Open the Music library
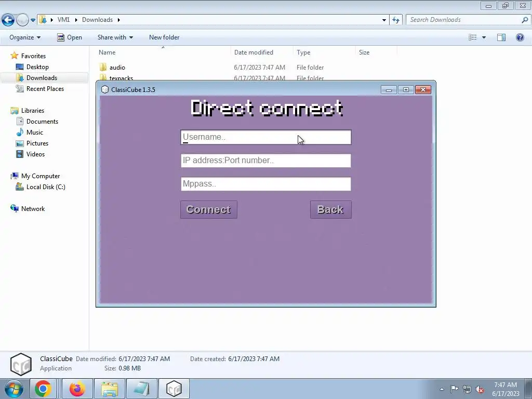532x399 pixels. (x=35, y=132)
